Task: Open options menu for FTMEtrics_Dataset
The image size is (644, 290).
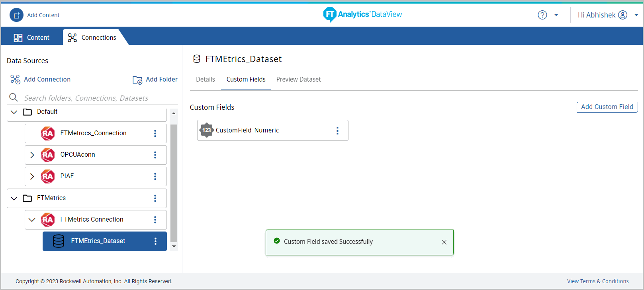Action: click(155, 241)
